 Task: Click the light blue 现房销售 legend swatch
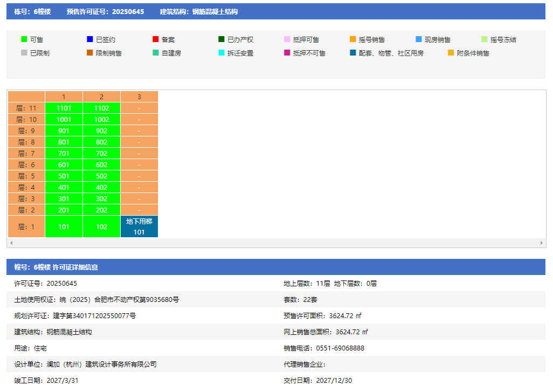pyautogui.click(x=419, y=39)
